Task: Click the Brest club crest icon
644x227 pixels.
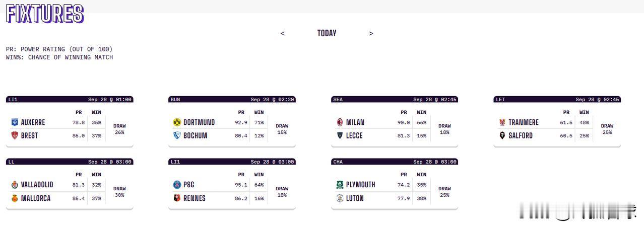Action: (x=15, y=135)
